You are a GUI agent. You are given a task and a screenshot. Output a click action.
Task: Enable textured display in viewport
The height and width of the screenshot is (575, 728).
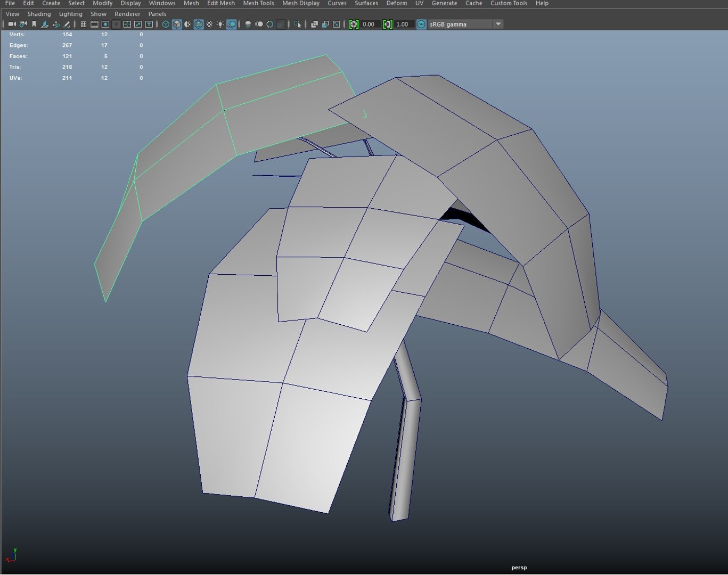(x=209, y=24)
